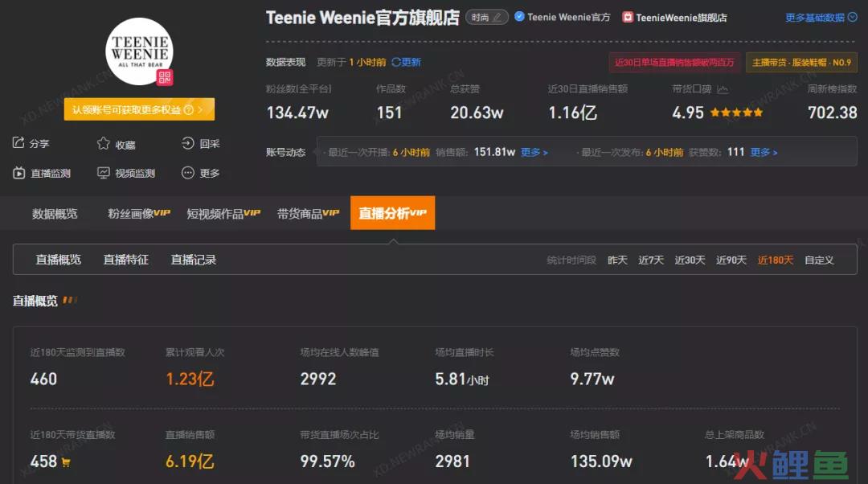Click 累计观看人次 value 1.23亿
This screenshot has width=868, height=484.
[190, 379]
